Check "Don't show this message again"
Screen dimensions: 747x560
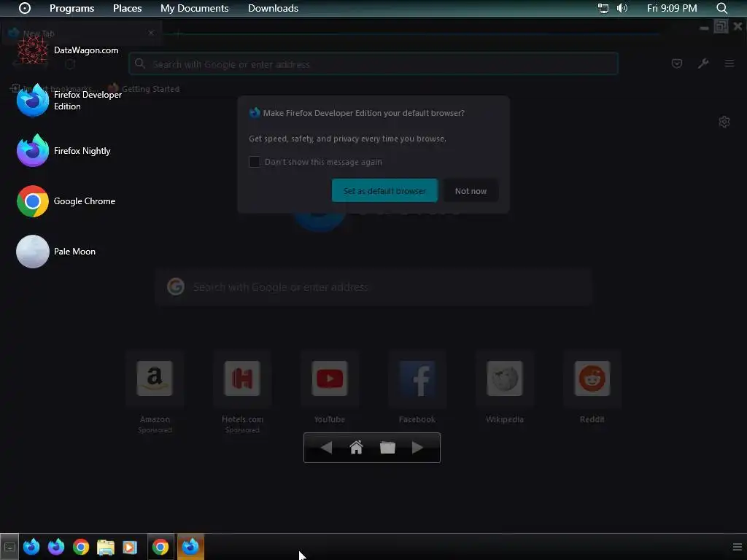point(255,162)
